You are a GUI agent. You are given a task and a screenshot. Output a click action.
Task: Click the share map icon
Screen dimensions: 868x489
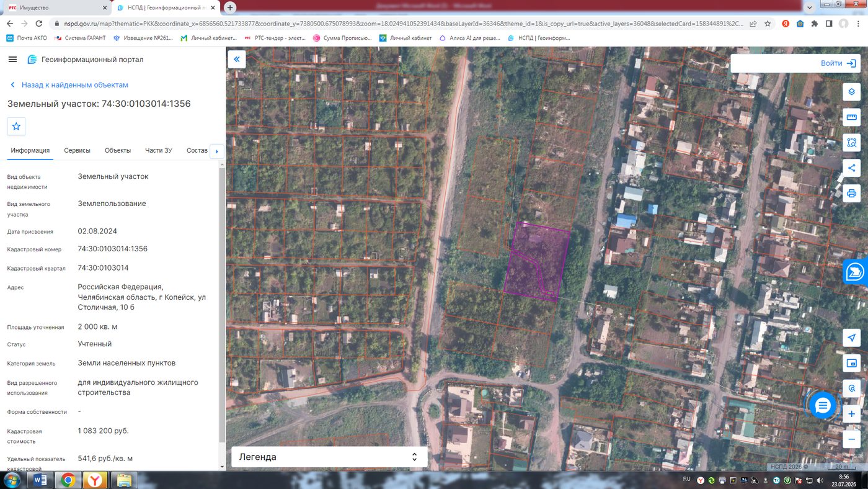pyautogui.click(x=851, y=168)
